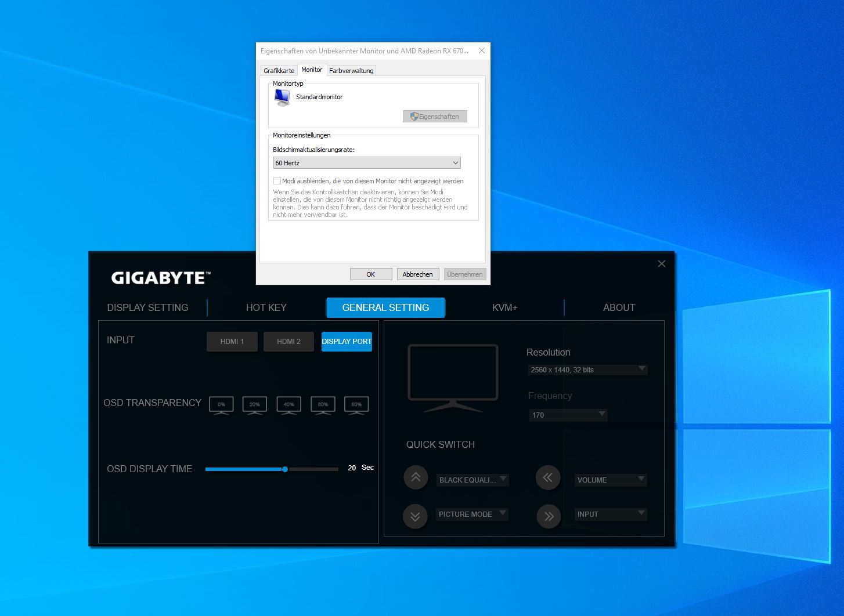Click the GIGABYTE logo

click(161, 278)
